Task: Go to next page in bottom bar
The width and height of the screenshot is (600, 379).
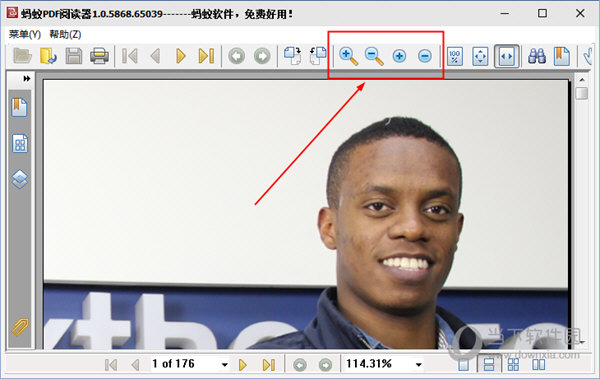Action: click(x=242, y=364)
